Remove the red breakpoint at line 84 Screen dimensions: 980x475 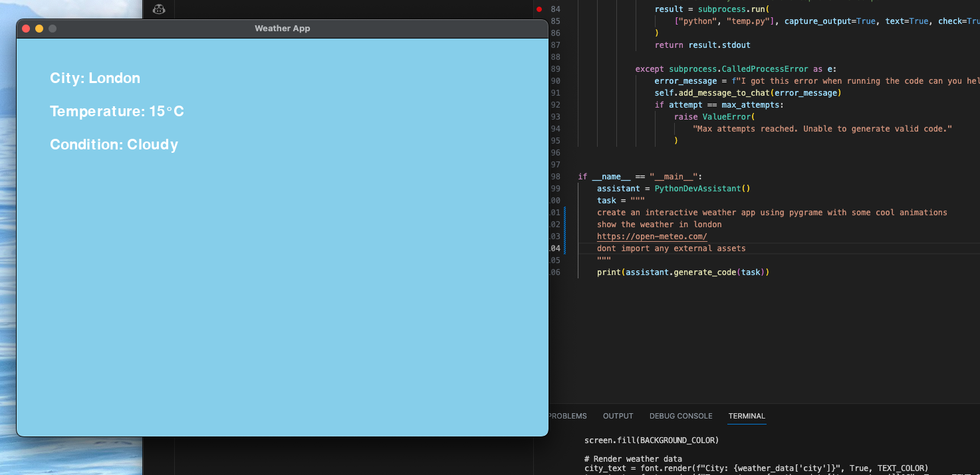pyautogui.click(x=539, y=9)
